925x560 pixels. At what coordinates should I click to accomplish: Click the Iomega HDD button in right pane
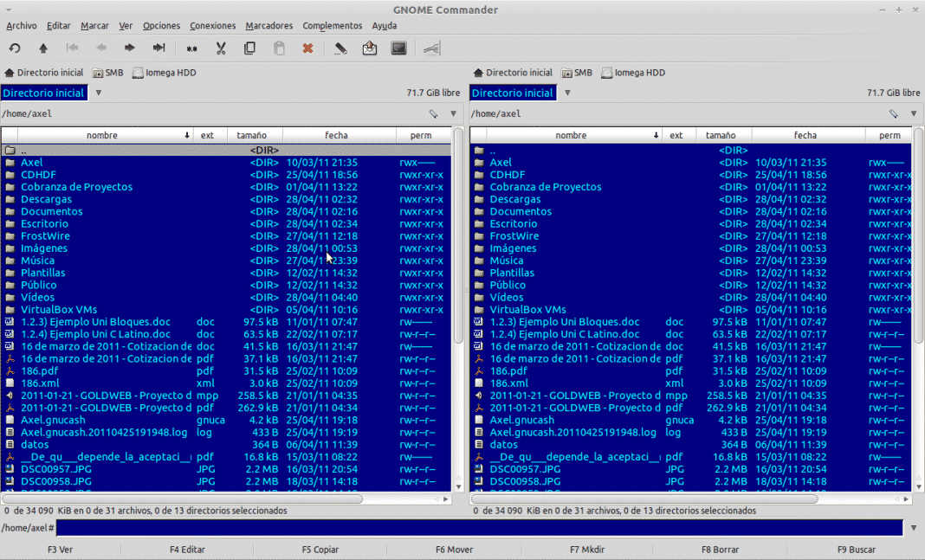[633, 73]
